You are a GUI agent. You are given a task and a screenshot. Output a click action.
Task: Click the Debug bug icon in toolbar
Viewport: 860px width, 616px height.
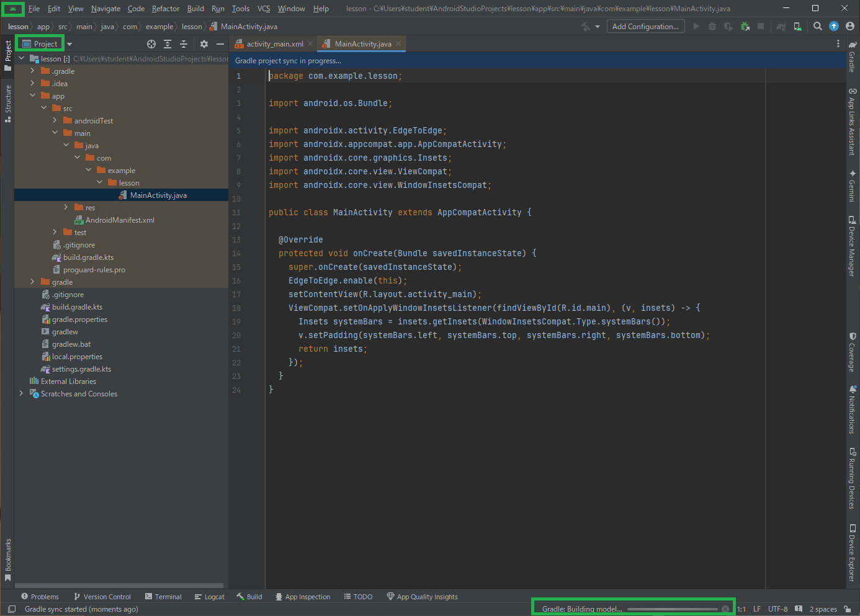(x=712, y=27)
